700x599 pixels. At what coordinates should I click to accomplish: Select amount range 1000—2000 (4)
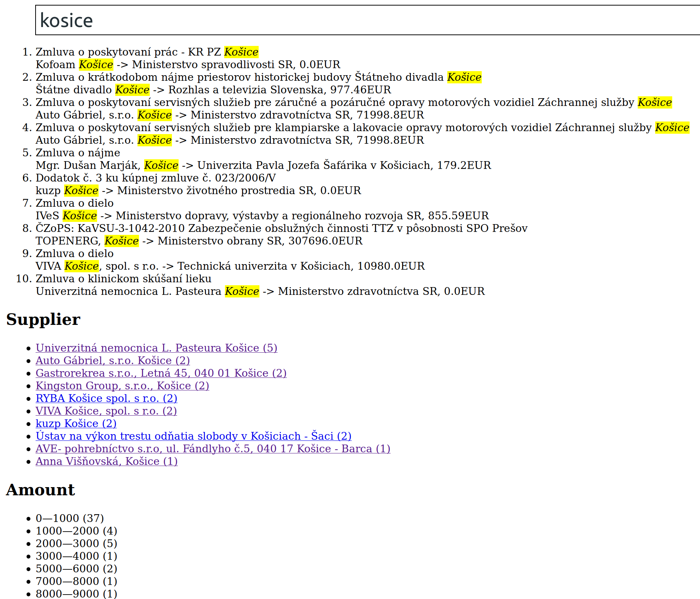pyautogui.click(x=76, y=531)
